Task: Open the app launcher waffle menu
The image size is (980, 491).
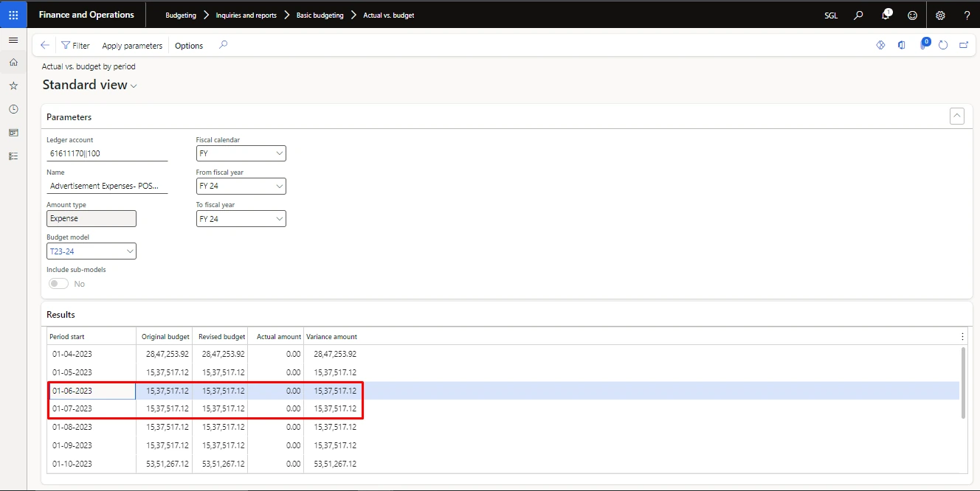Action: point(13,15)
